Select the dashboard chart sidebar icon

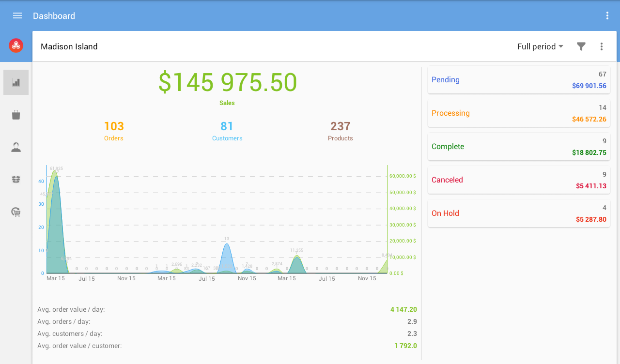[x=16, y=82]
